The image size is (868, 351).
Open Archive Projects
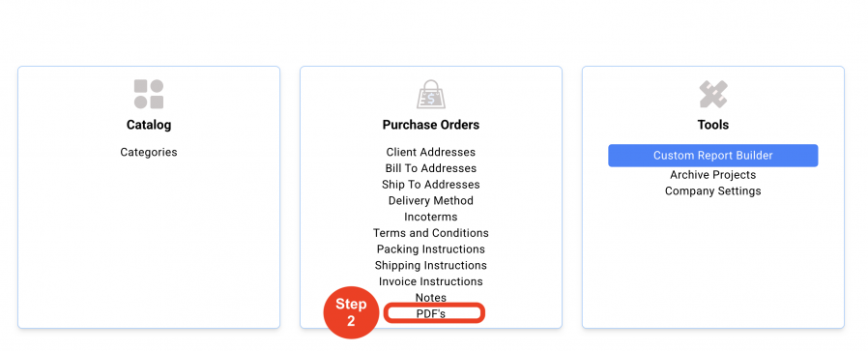pyautogui.click(x=713, y=175)
